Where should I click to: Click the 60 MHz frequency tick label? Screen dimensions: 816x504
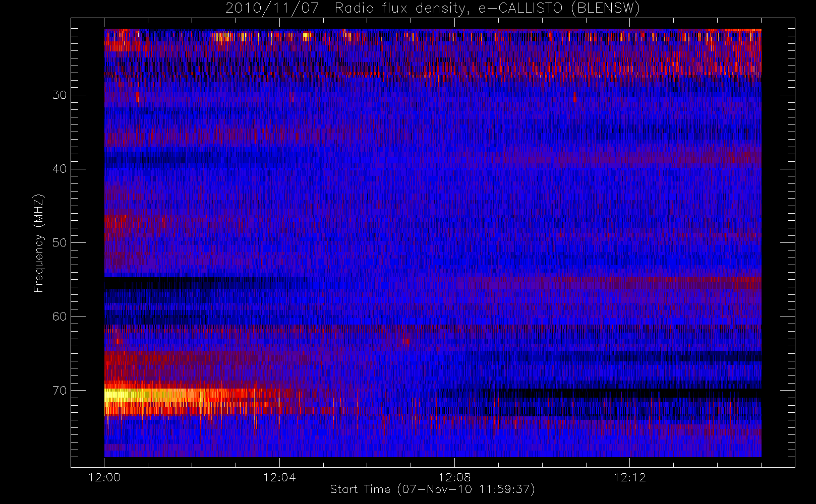[60, 317]
